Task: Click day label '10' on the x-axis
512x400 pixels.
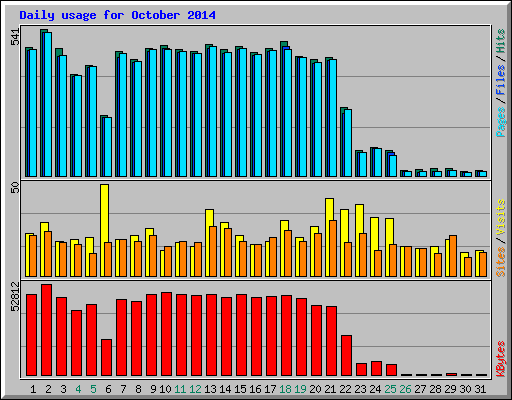Action: coord(165,389)
